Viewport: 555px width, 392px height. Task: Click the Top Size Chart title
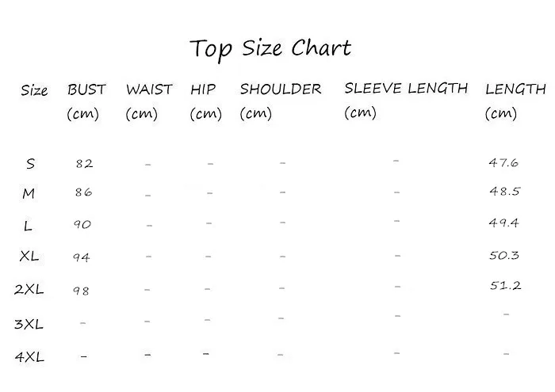tap(270, 49)
